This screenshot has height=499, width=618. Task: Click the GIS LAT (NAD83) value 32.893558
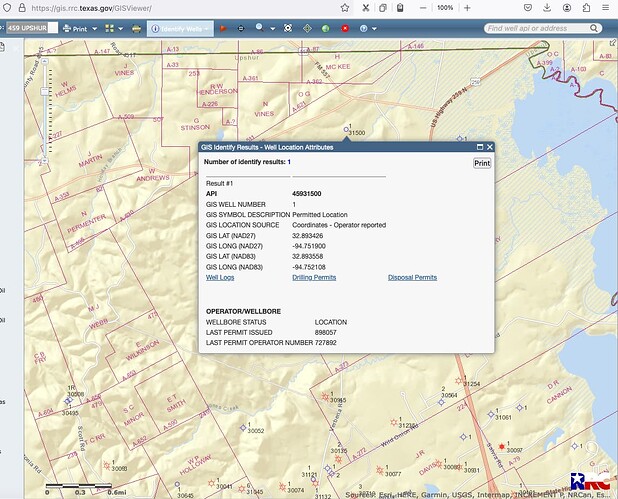coord(307,257)
